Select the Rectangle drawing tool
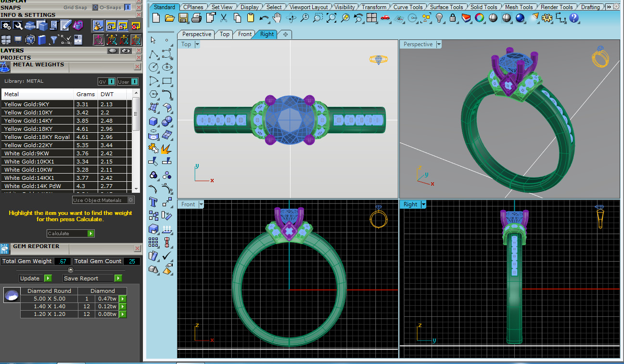Viewport: 624px width, 364px height. [167, 81]
